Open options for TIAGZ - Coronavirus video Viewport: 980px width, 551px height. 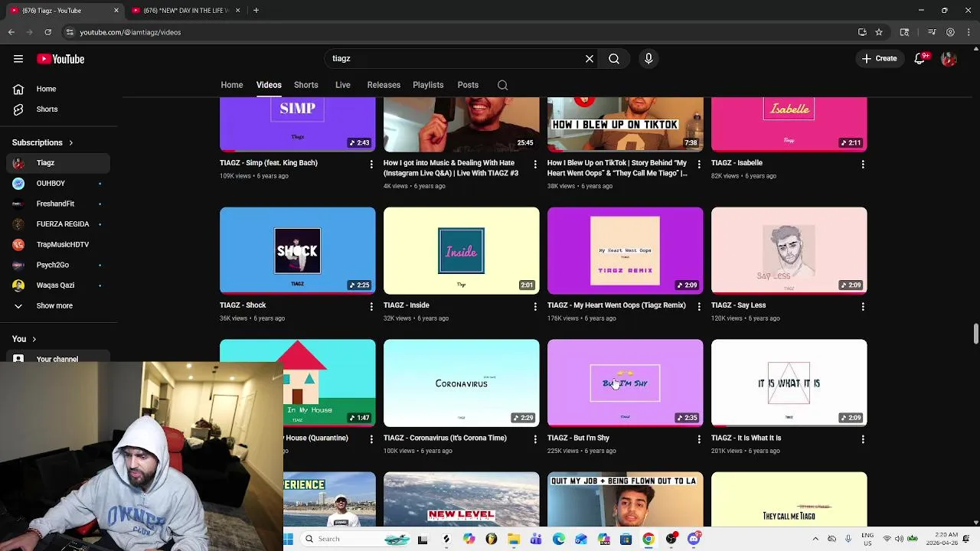[535, 439]
